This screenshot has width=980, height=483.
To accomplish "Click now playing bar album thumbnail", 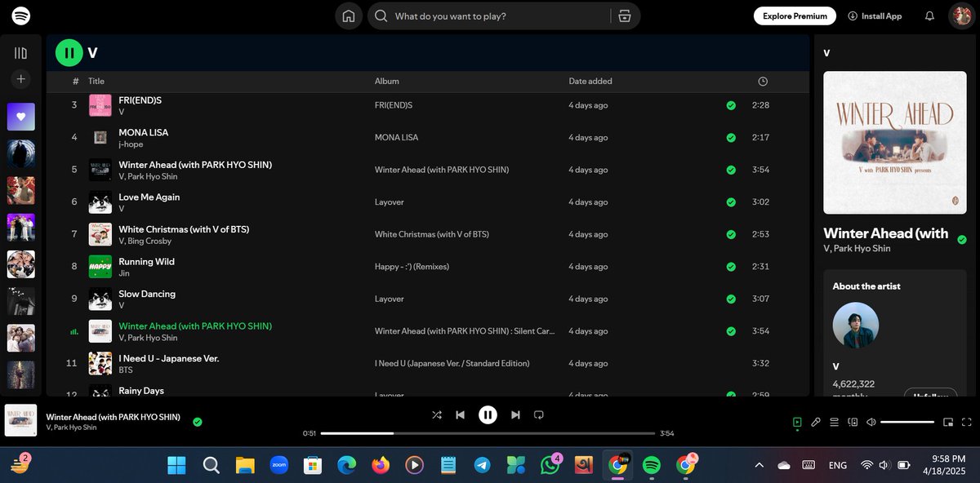I will (21, 421).
